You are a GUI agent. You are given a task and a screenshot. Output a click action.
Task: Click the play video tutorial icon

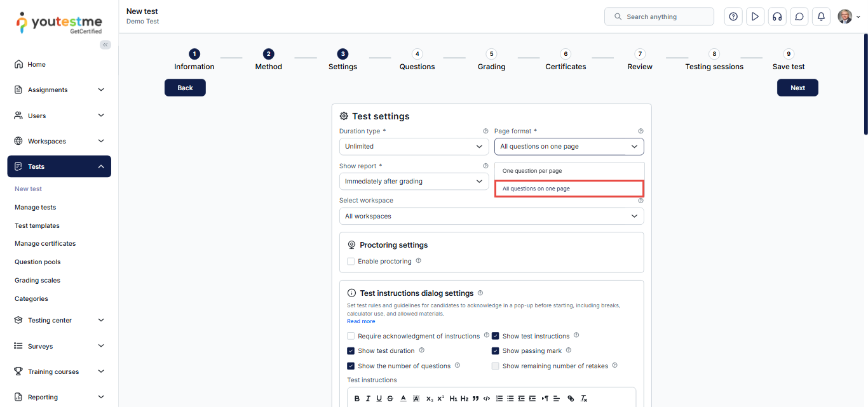click(755, 17)
